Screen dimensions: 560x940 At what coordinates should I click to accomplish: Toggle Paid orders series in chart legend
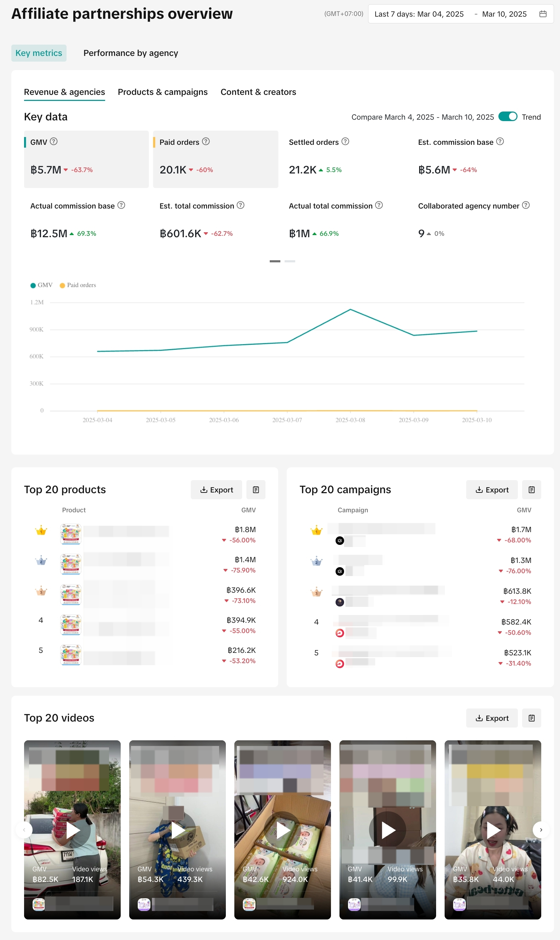pyautogui.click(x=78, y=285)
